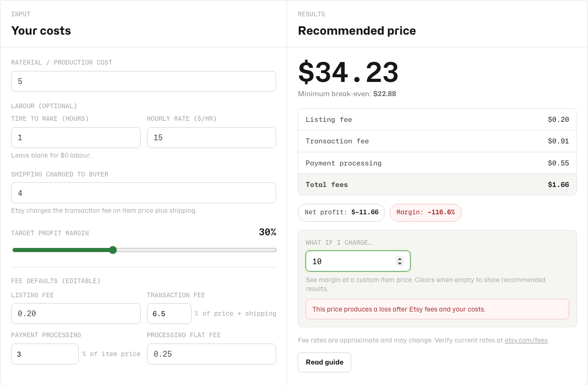Click the 'Leave blank for $0 labour' hint
Viewport: 588px width, 385px height.
pos(50,155)
